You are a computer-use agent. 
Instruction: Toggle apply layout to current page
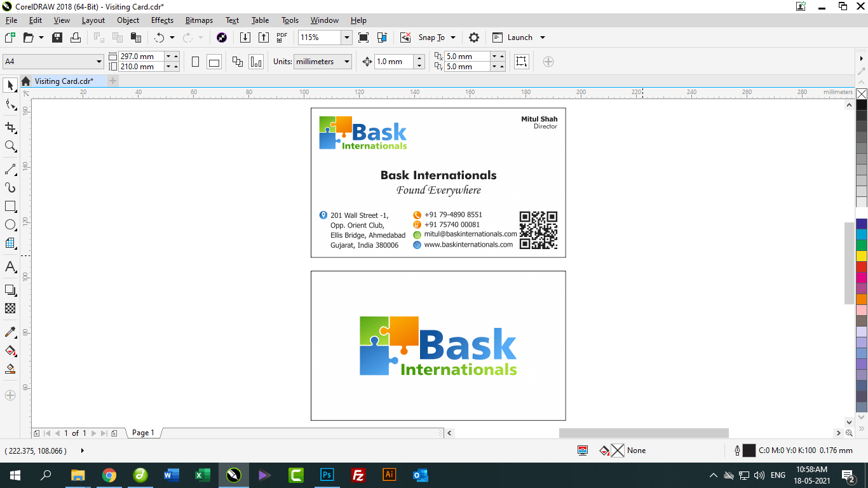256,62
